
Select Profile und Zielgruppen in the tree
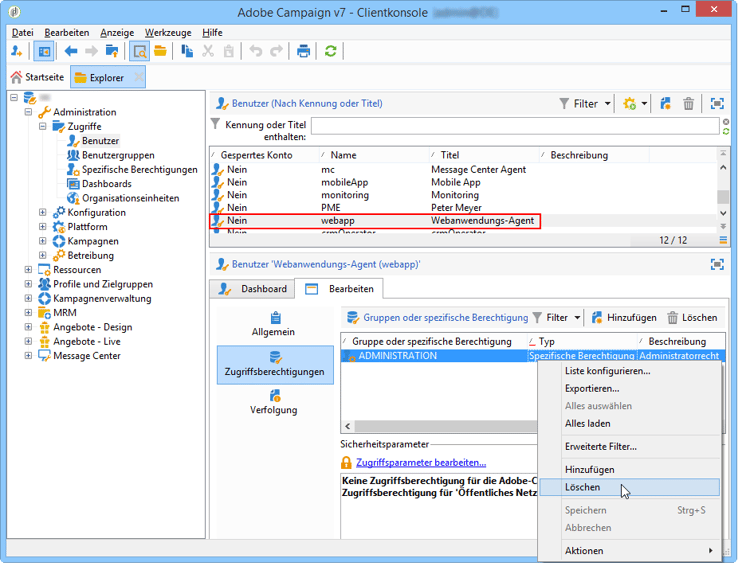[103, 284]
